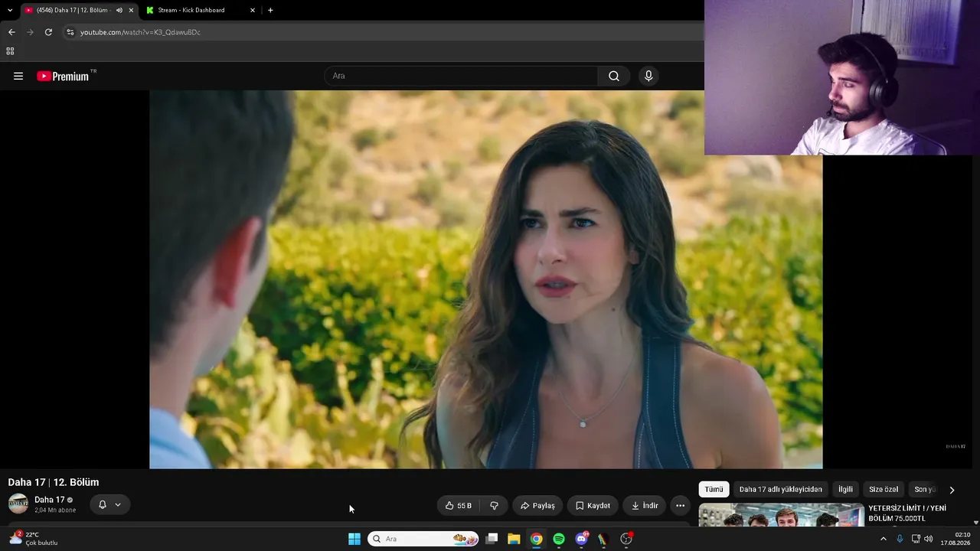
Task: Show more filter chips with right arrow
Action: [x=952, y=490]
